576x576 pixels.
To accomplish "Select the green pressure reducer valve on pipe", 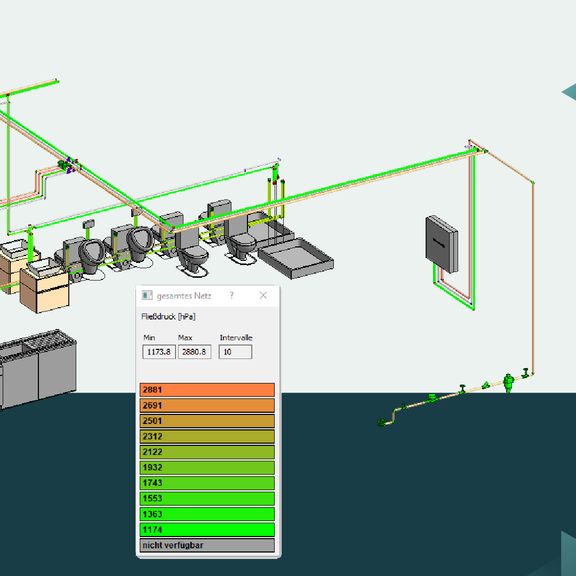I will 508,382.
